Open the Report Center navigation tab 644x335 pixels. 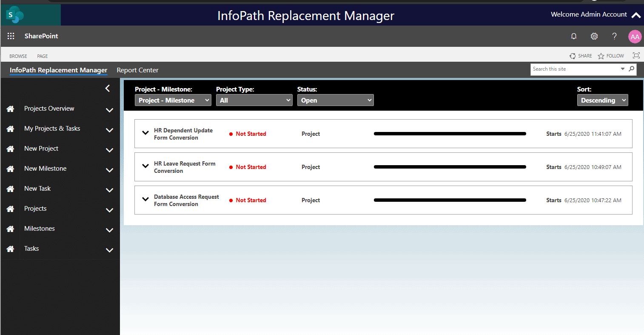pyautogui.click(x=137, y=70)
